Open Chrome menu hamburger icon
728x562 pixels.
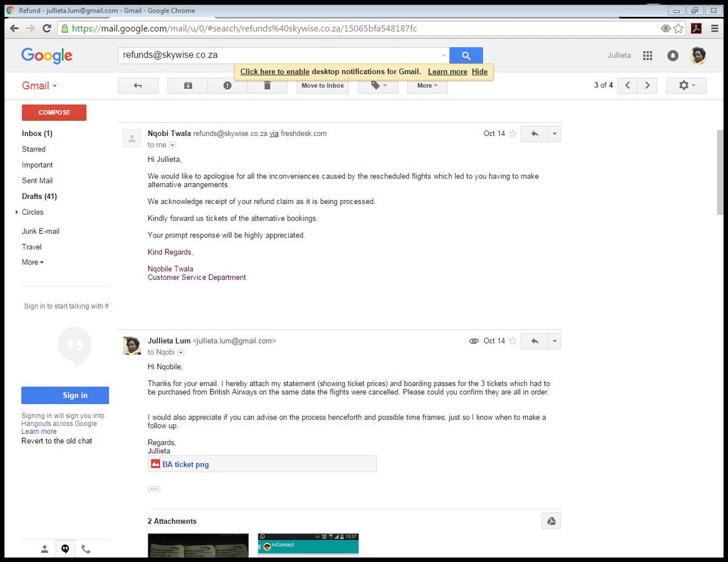pos(715,29)
